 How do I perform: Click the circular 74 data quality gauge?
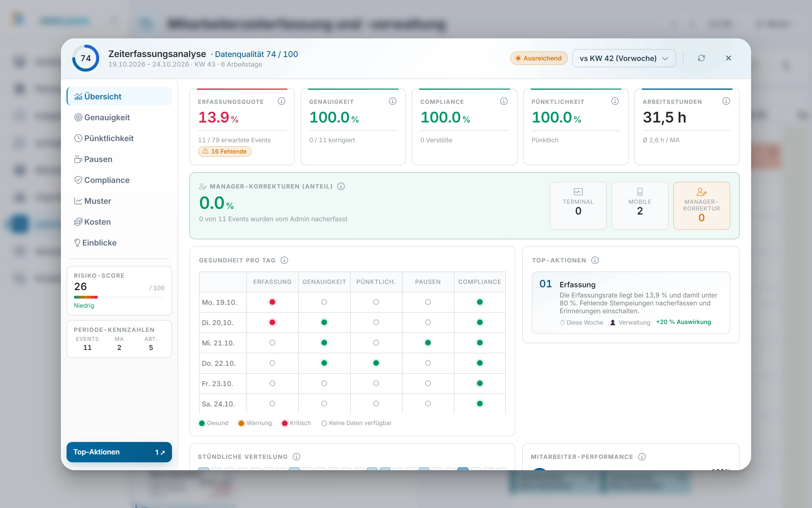pyautogui.click(x=86, y=58)
